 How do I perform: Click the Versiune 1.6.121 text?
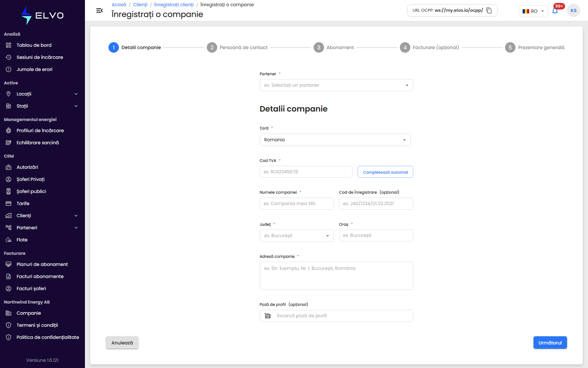tap(42, 360)
